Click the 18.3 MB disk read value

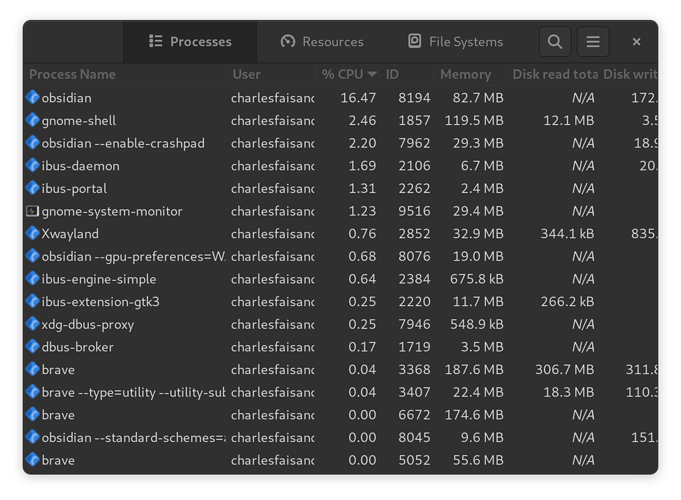[x=569, y=392]
